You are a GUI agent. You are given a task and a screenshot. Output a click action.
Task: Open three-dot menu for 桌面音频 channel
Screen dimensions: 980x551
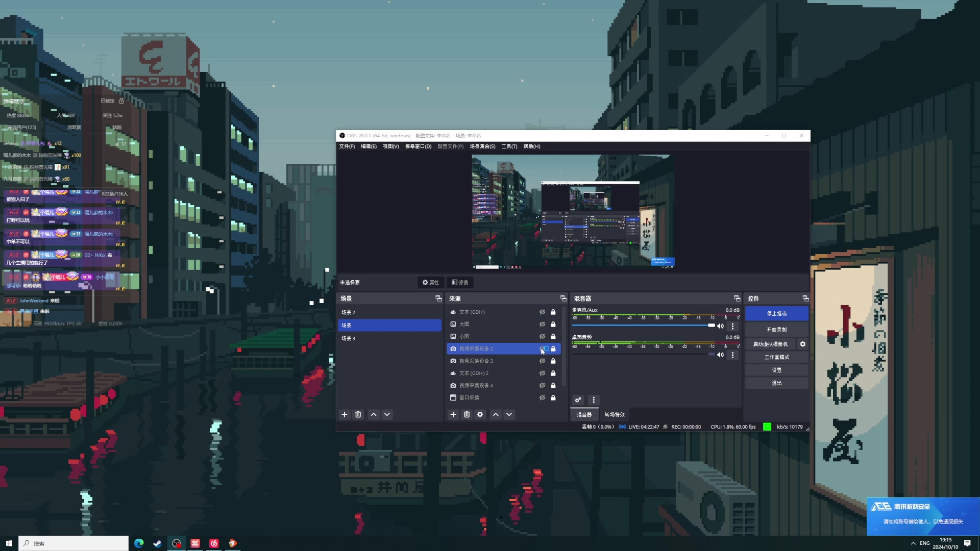tap(732, 355)
